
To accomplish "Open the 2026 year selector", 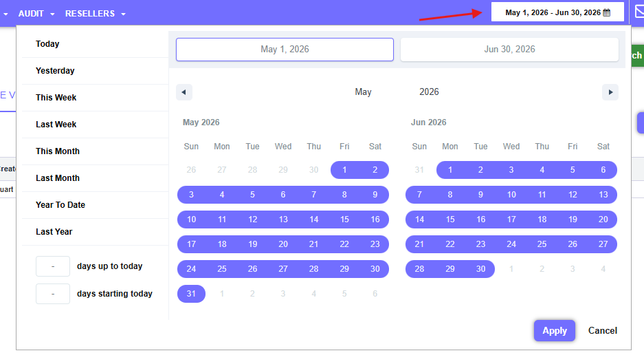I will tap(429, 92).
